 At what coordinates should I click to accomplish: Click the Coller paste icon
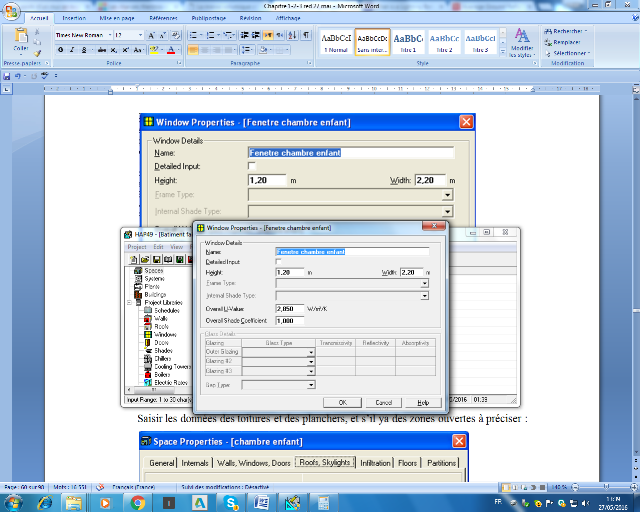20,41
